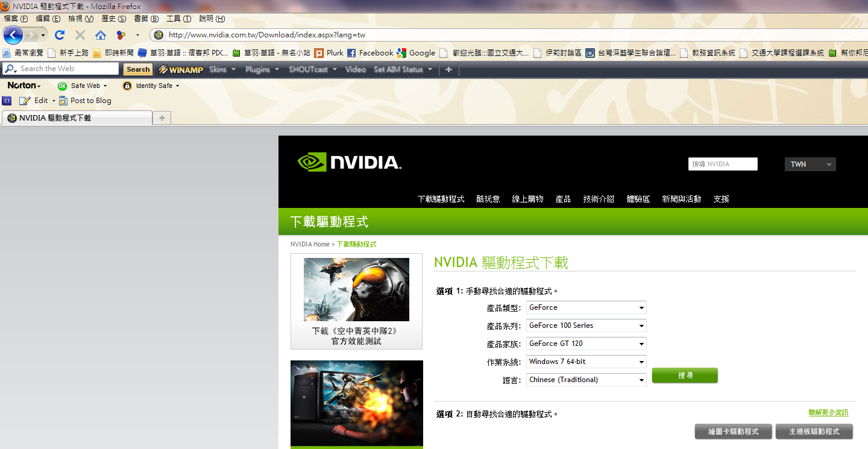
Task: Click the grey Stop loading X icon
Action: coord(80,35)
